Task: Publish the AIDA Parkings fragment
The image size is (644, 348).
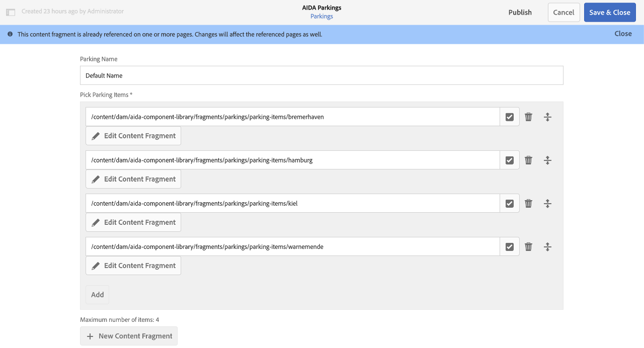Action: [520, 13]
